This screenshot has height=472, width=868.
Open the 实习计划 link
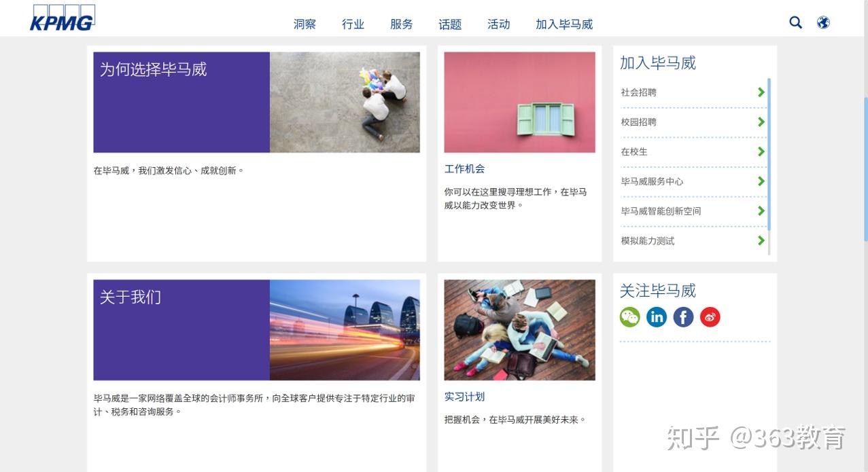click(465, 397)
